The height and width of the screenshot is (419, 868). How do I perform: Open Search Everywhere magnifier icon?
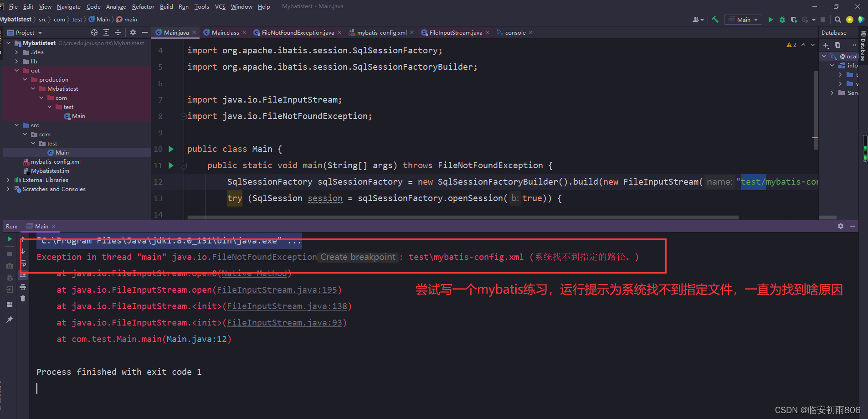tap(837, 20)
